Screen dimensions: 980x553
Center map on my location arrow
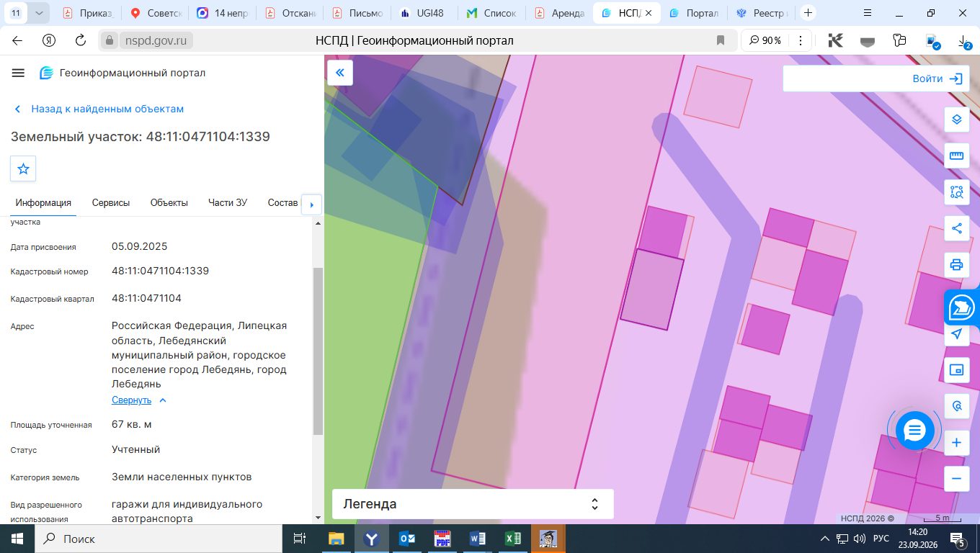(956, 334)
